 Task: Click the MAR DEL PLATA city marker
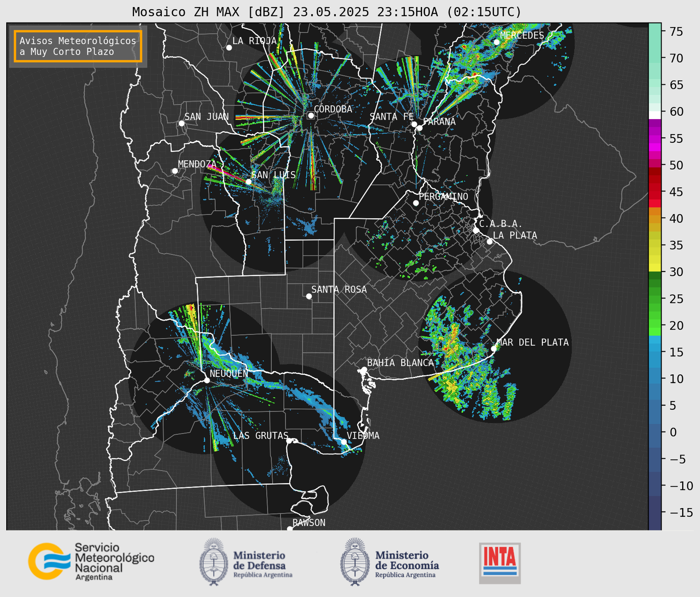[494, 349]
